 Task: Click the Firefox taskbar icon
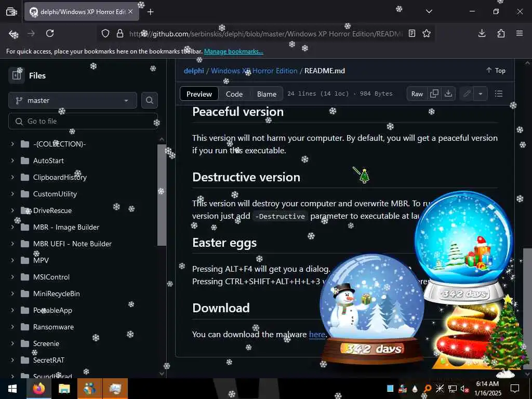coord(38,389)
